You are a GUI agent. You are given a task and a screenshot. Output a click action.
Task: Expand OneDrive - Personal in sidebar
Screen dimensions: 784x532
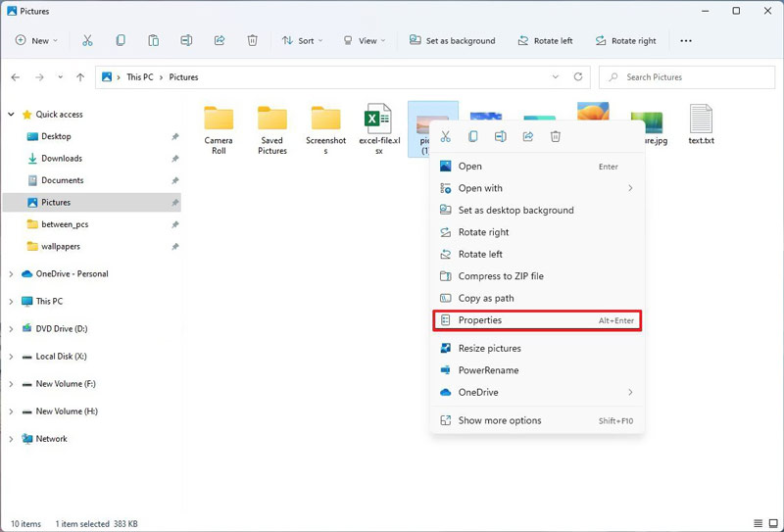pyautogui.click(x=11, y=274)
